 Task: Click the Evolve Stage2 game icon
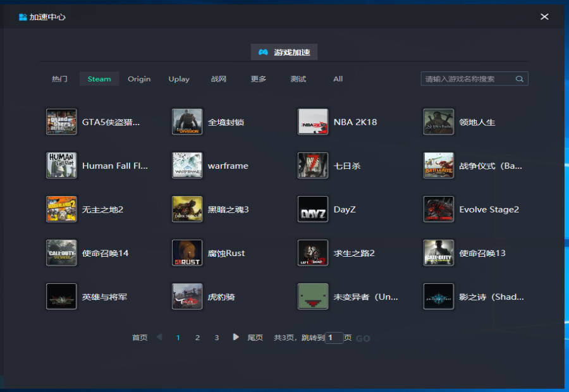[439, 209]
